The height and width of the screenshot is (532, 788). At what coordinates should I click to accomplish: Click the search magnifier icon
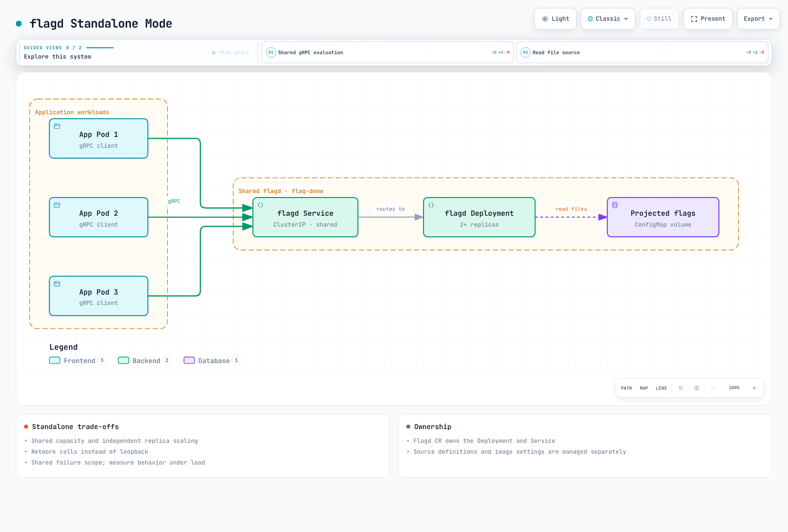[x=681, y=388]
